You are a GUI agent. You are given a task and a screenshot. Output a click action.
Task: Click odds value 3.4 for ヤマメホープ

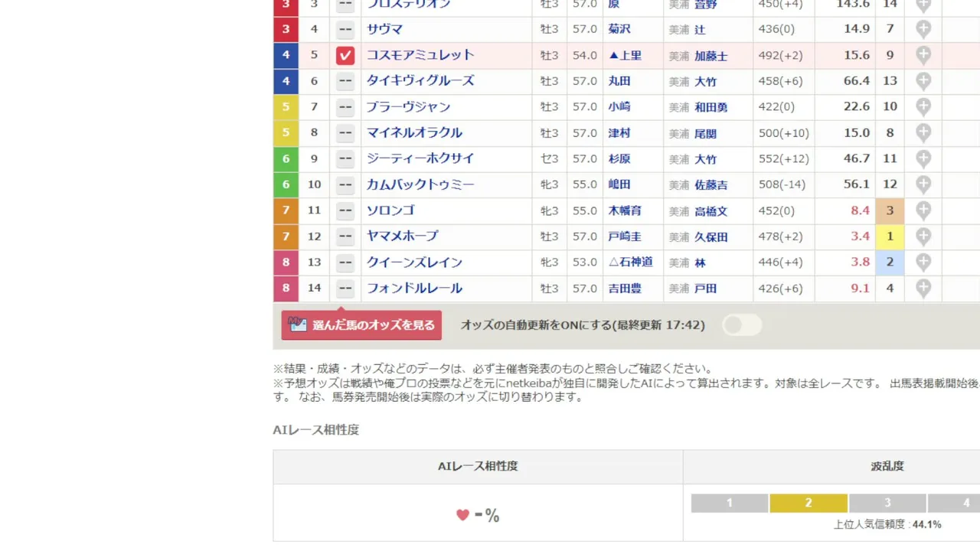coord(860,236)
